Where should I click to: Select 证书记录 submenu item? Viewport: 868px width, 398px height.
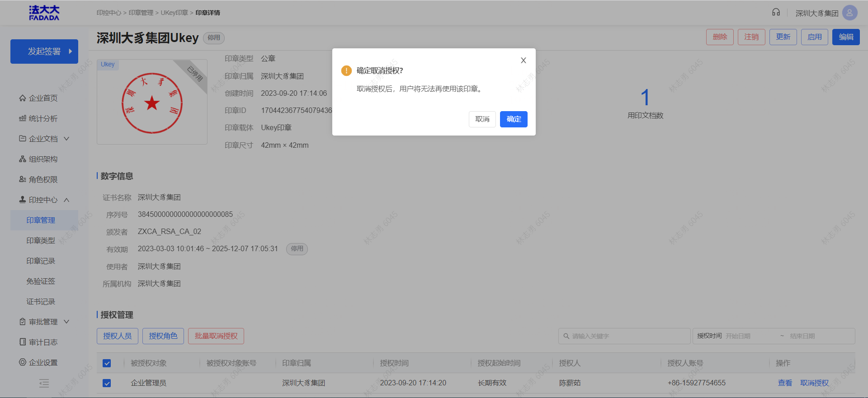click(41, 301)
